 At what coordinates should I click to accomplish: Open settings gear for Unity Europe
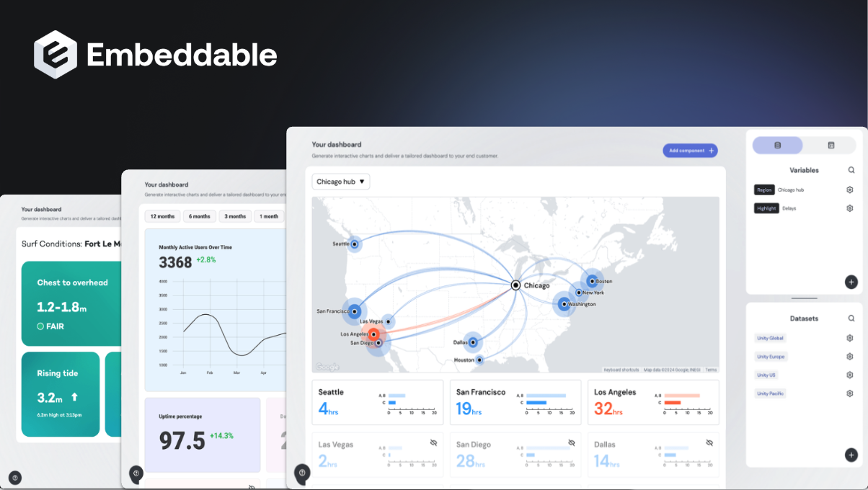point(850,357)
